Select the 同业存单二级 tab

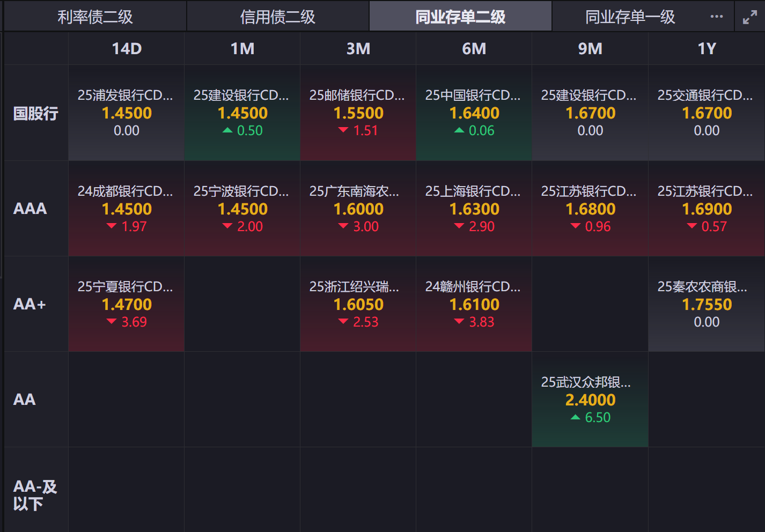click(x=460, y=17)
